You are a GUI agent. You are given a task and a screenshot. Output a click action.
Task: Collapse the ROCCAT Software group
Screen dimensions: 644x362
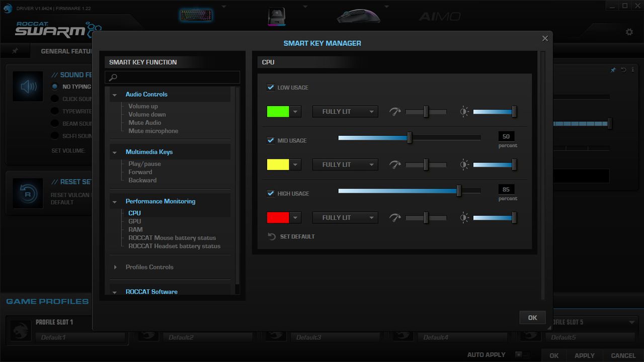click(115, 292)
